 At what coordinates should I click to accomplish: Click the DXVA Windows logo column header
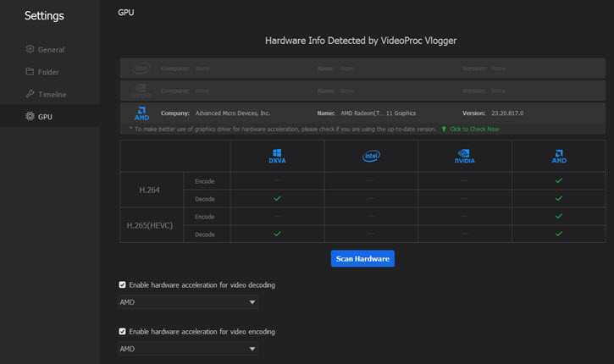[x=277, y=157]
